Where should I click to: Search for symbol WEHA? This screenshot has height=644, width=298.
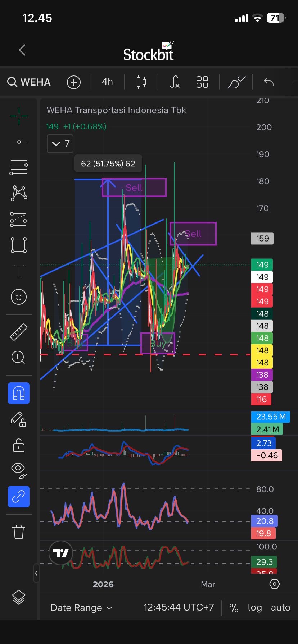click(29, 82)
